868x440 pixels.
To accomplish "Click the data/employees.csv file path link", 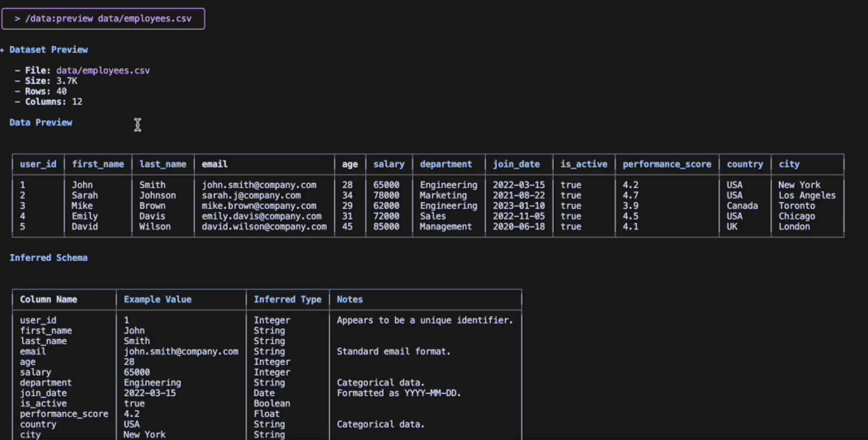I will pyautogui.click(x=103, y=71).
